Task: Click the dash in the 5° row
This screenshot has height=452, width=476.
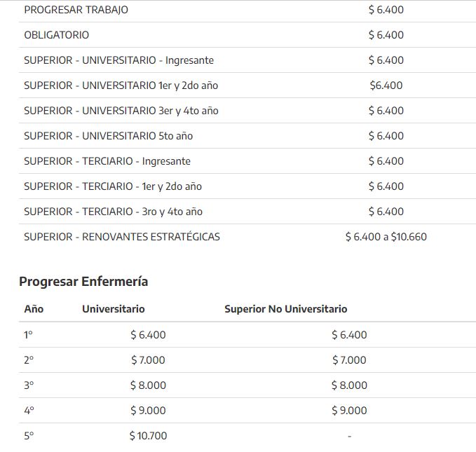Action: click(349, 436)
